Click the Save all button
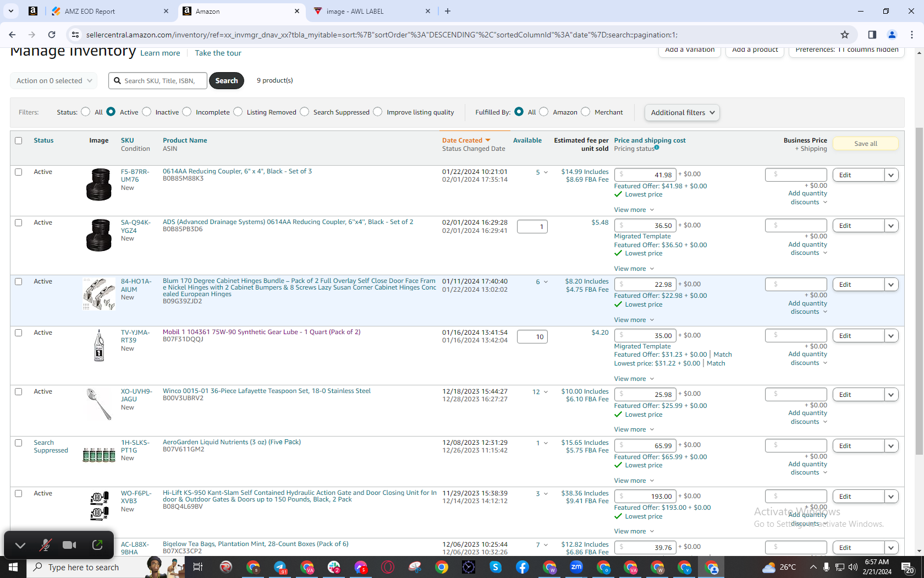This screenshot has height=578, width=924. coord(866,144)
